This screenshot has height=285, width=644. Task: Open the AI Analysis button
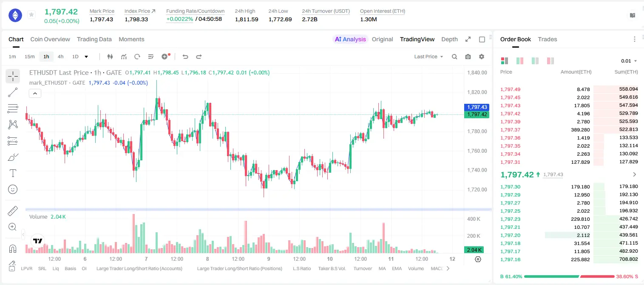(x=350, y=39)
